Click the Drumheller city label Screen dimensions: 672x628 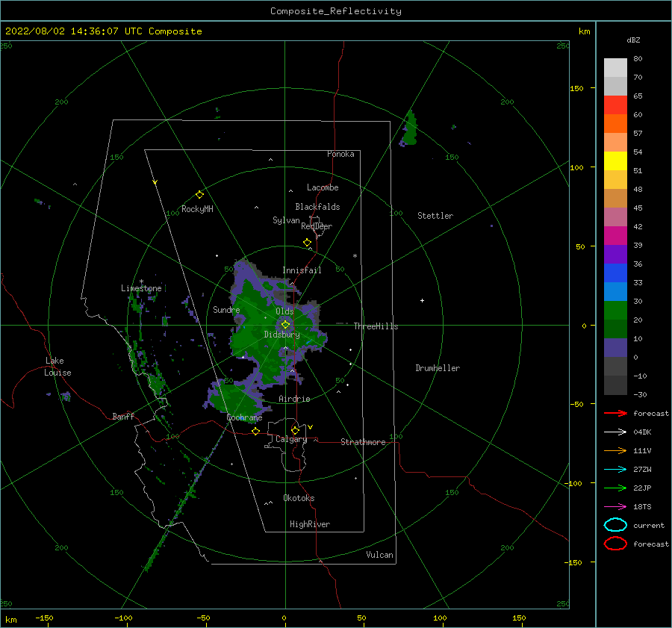pyautogui.click(x=438, y=368)
